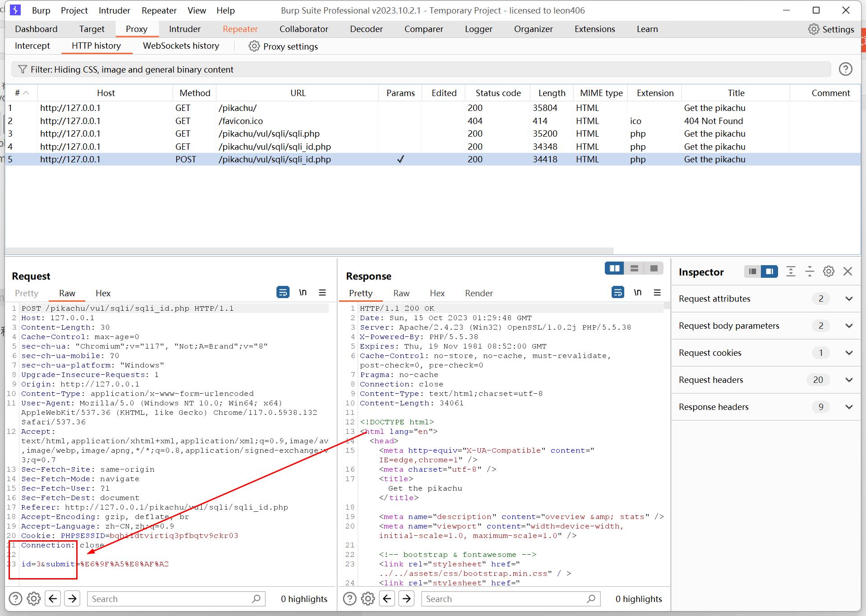Collapse all Inspector sections icon
Viewport: 866px width, 616px height.
tap(810, 271)
